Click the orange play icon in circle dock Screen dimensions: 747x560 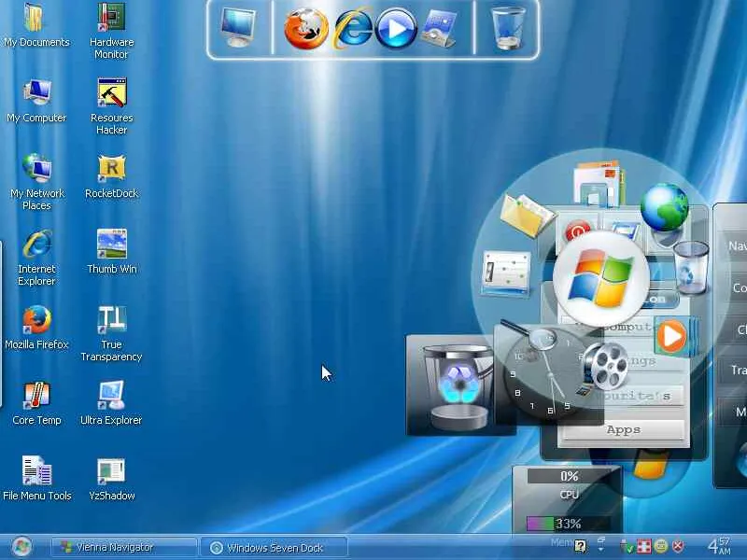pyautogui.click(x=672, y=337)
